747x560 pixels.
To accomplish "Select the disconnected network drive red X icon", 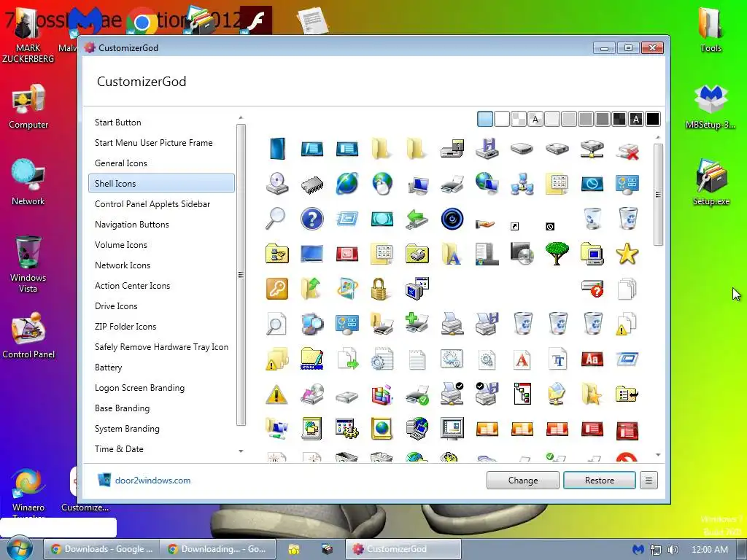I will pos(627,149).
